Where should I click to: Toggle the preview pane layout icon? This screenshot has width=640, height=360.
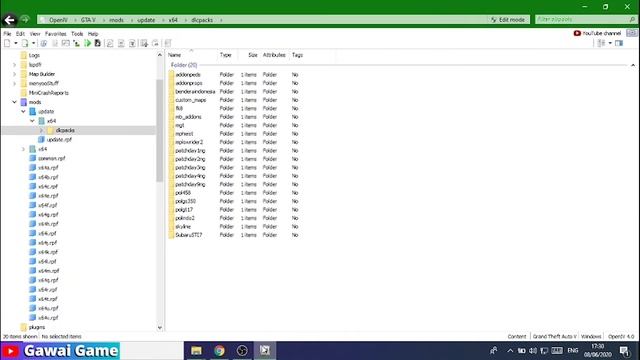[619, 43]
